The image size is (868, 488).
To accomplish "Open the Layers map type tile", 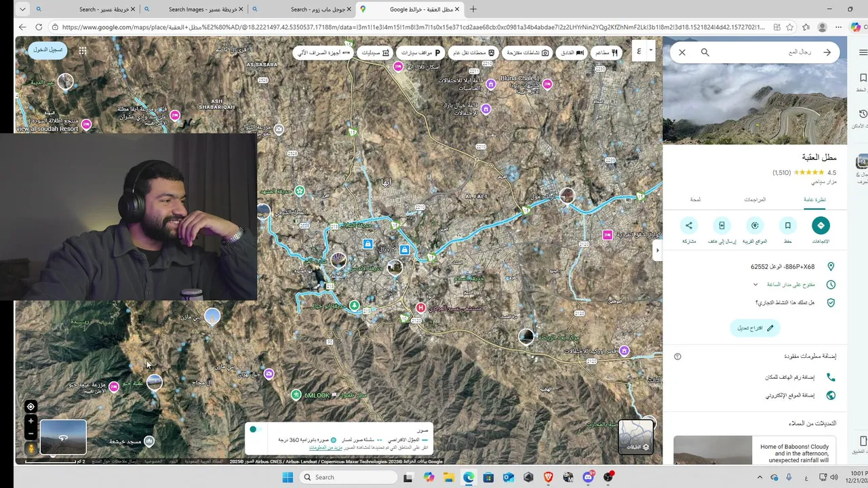I will coord(636,437).
